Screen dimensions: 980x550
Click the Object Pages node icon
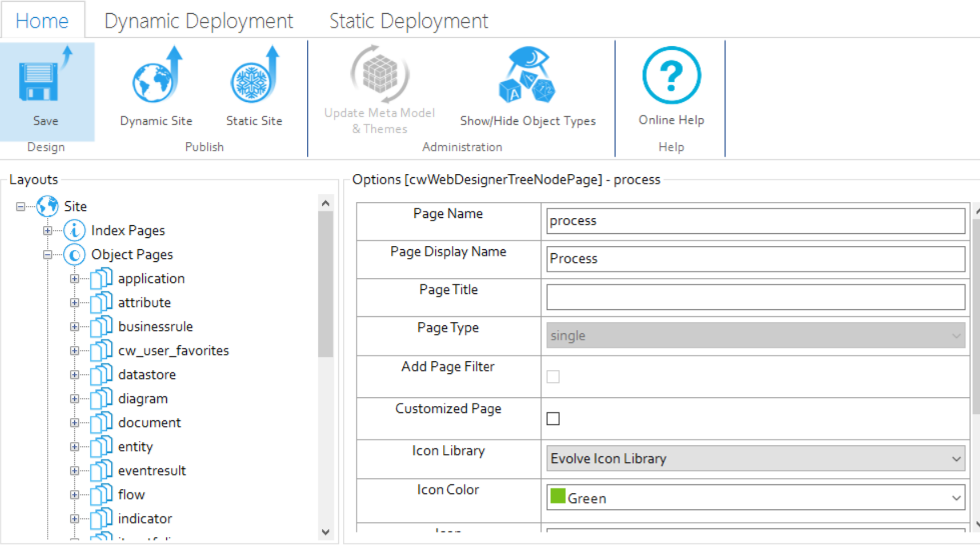click(74, 254)
